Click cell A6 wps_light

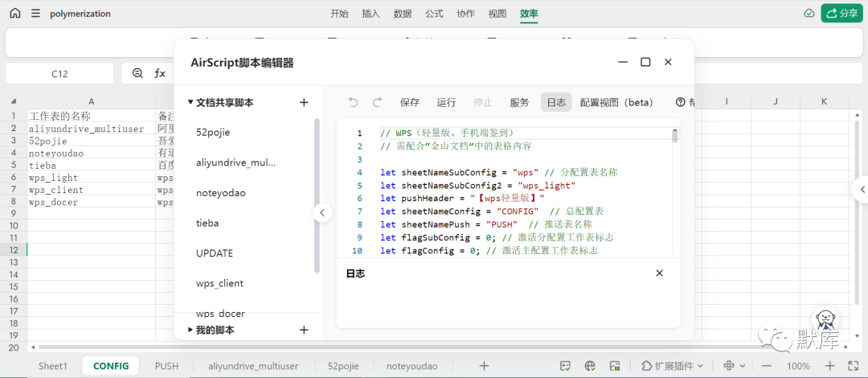(x=92, y=178)
